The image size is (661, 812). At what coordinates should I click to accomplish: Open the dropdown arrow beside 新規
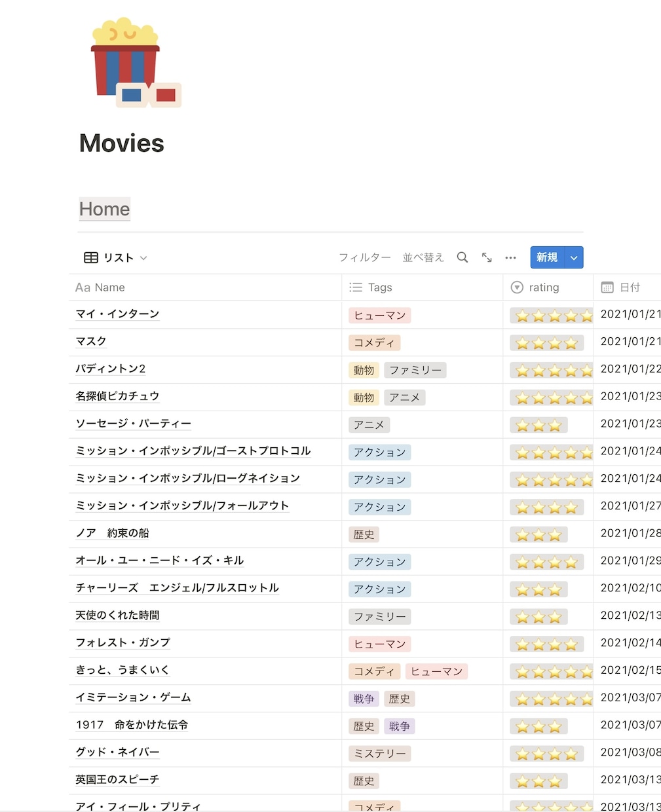(x=574, y=257)
